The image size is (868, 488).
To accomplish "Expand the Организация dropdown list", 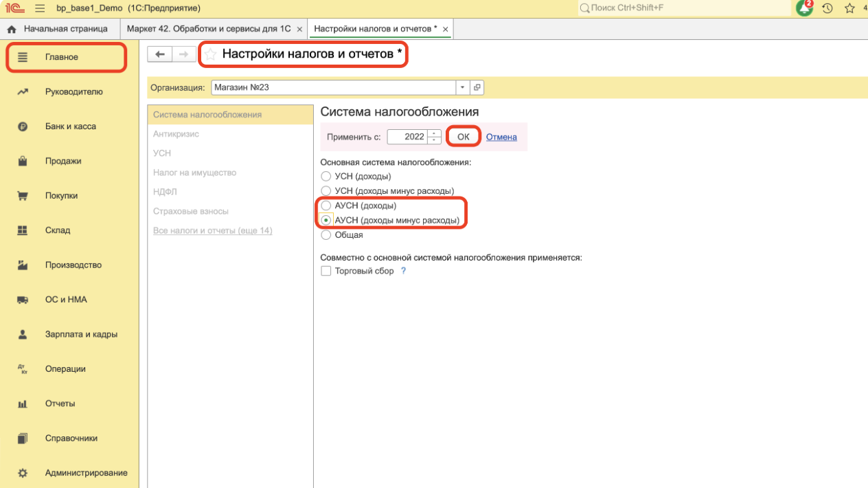I will tap(463, 87).
